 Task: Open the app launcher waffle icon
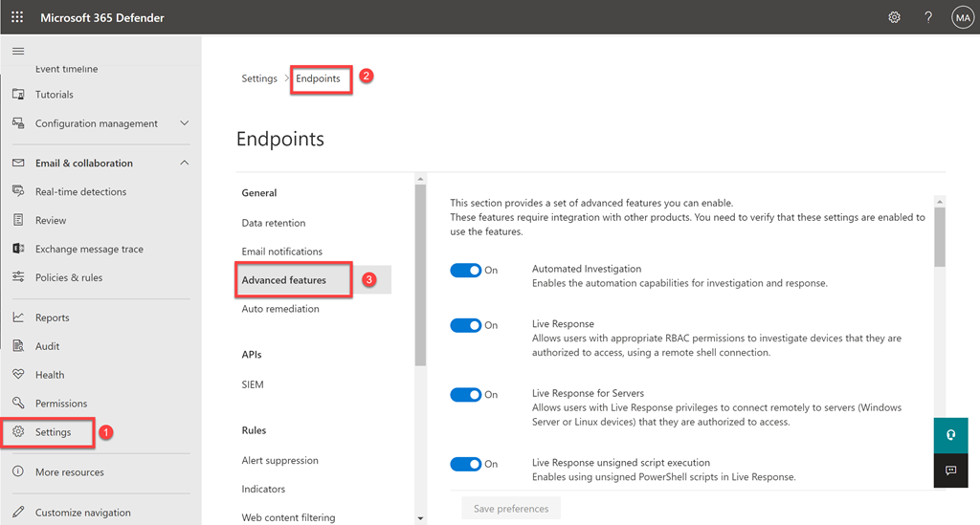coord(17,17)
